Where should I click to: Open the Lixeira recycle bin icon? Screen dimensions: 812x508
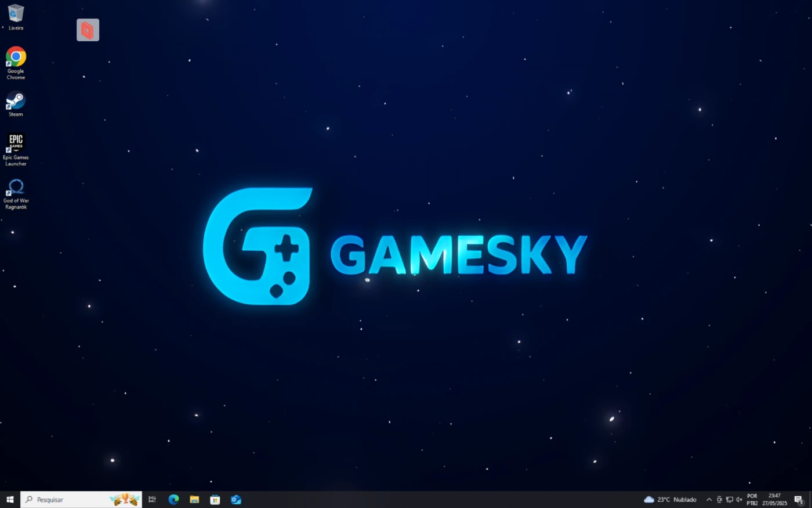coord(16,17)
